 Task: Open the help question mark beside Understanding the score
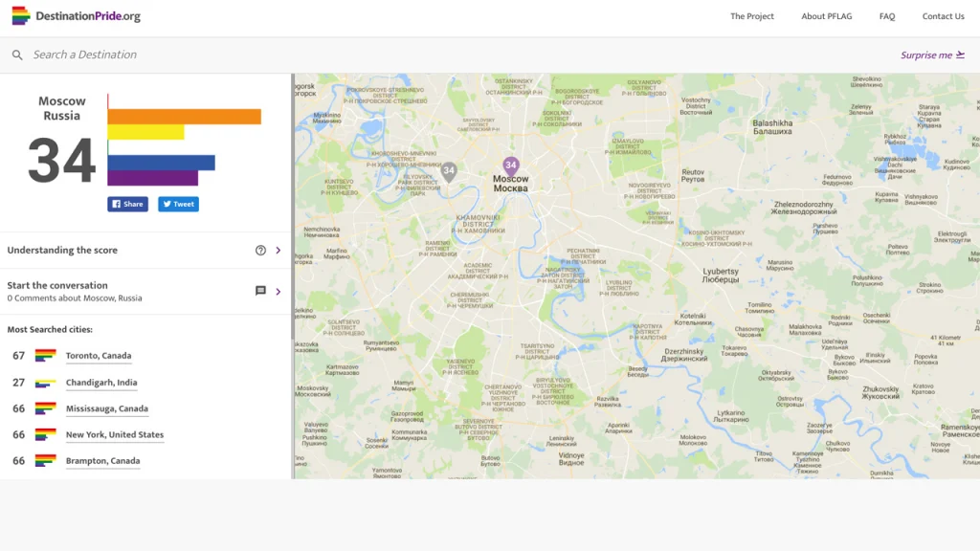pyautogui.click(x=259, y=250)
